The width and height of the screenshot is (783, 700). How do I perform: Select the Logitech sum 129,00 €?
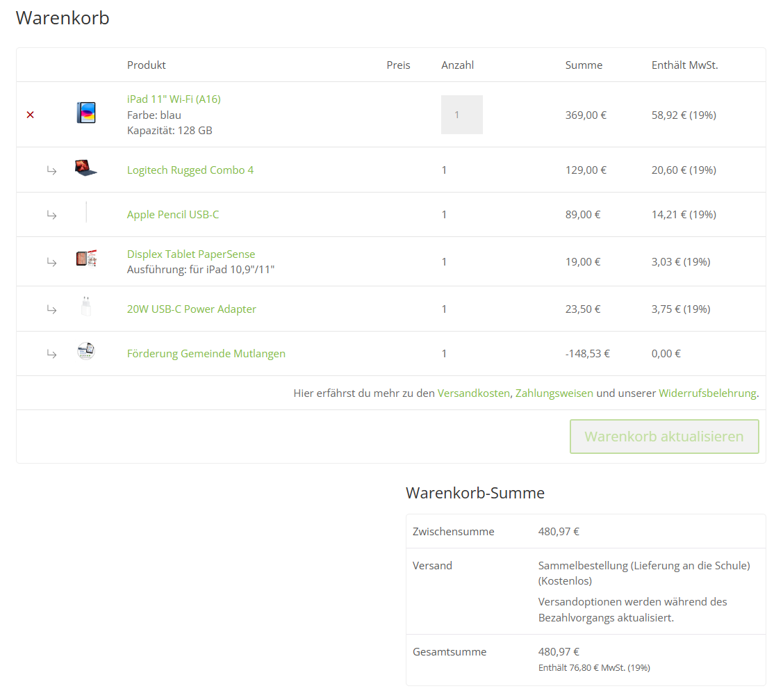point(586,170)
